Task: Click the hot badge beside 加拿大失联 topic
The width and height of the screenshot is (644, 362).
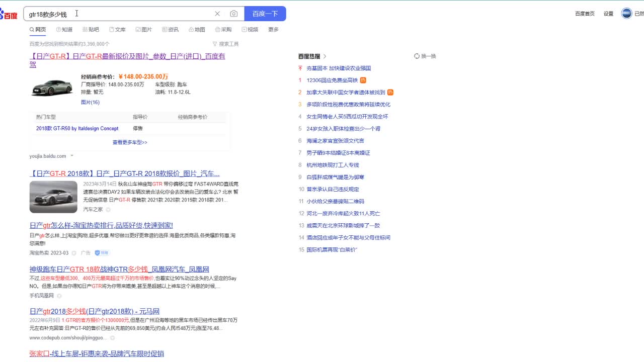Action: click(390, 92)
